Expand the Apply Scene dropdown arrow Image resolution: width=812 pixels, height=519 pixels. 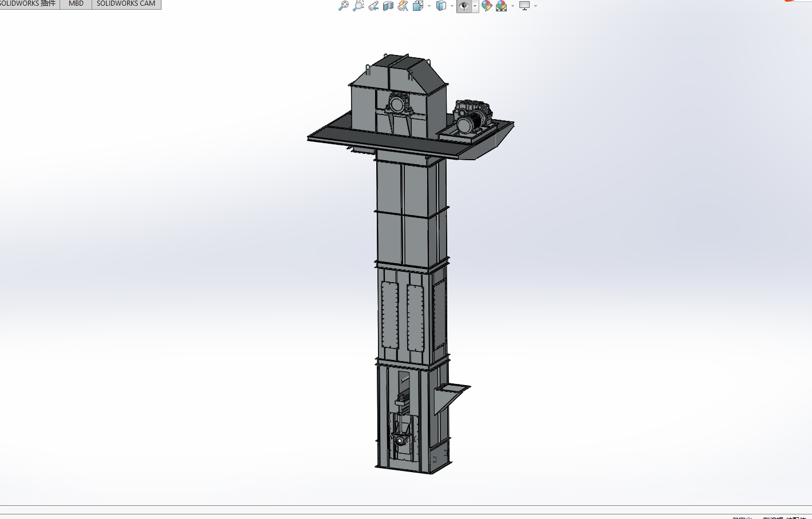(513, 6)
